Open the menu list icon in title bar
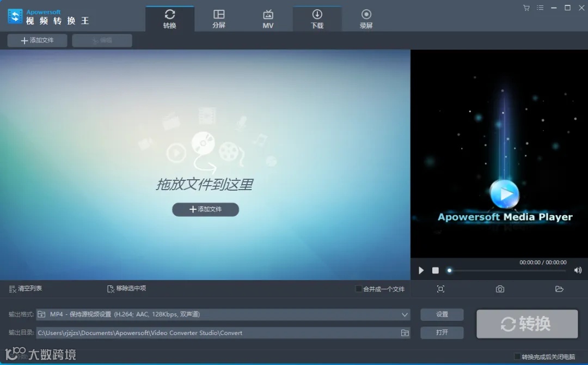 point(540,8)
